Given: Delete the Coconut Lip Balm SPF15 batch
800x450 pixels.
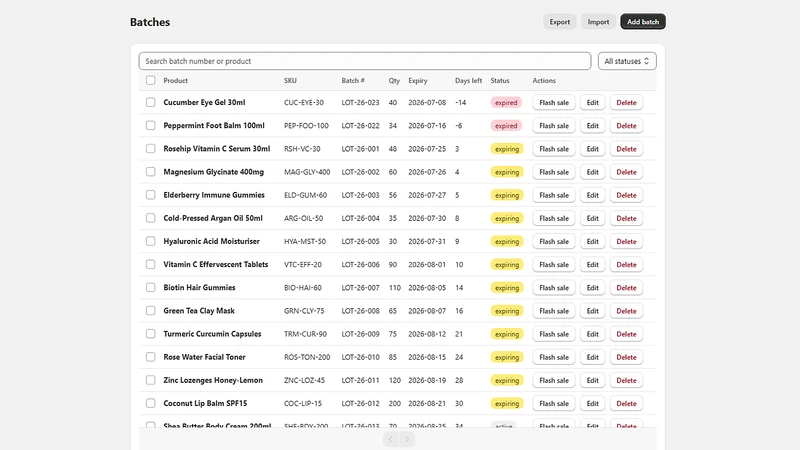Looking at the screenshot, I should (x=627, y=403).
